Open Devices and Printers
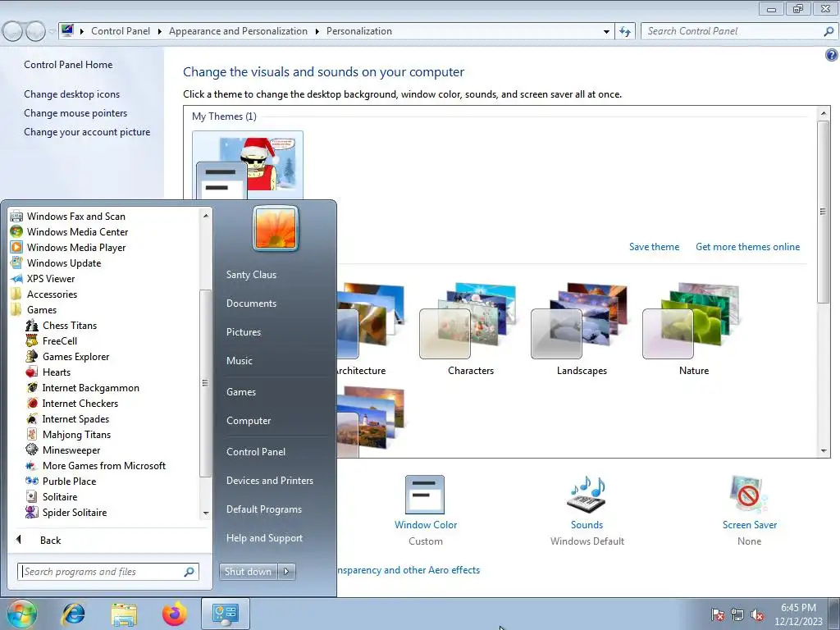 coord(269,481)
